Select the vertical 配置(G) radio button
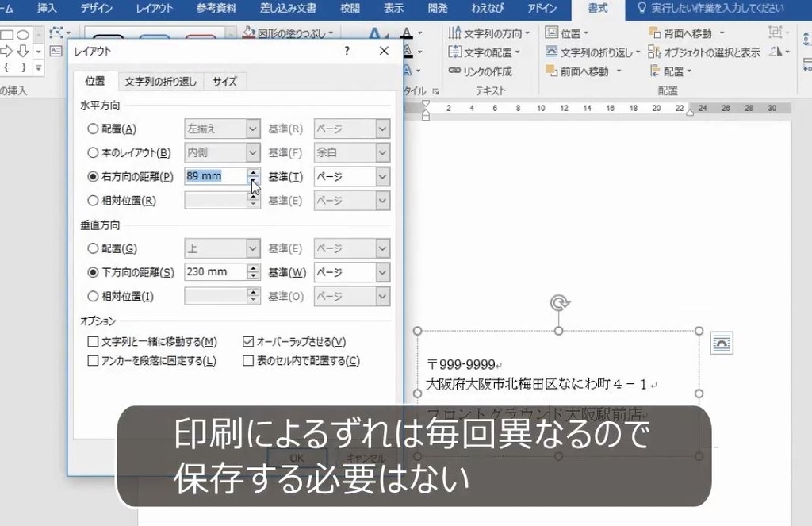The width and height of the screenshot is (812, 526). pos(93,248)
